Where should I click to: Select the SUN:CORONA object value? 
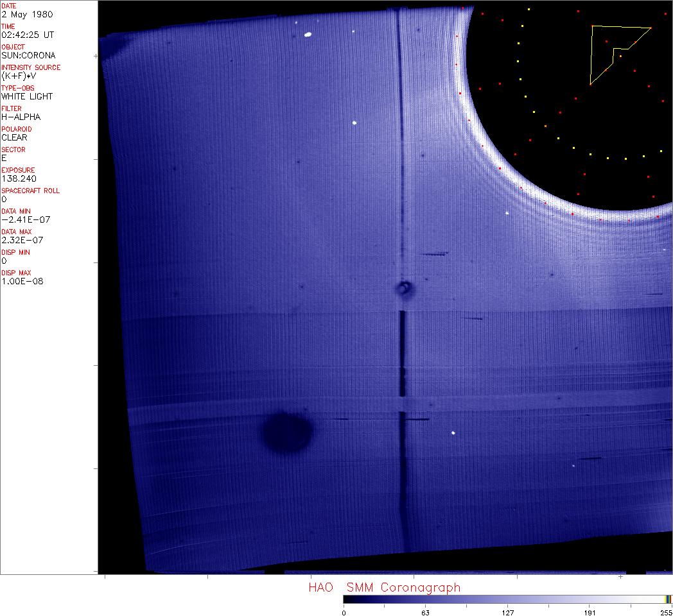pos(28,55)
